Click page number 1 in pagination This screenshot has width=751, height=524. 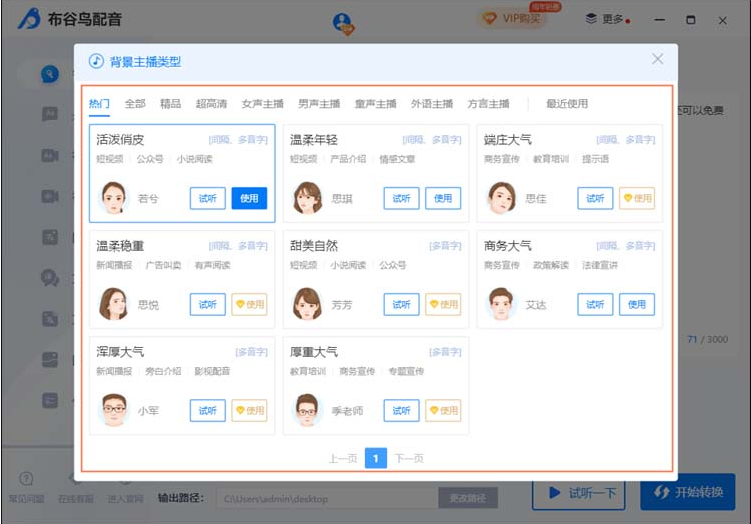pos(376,458)
